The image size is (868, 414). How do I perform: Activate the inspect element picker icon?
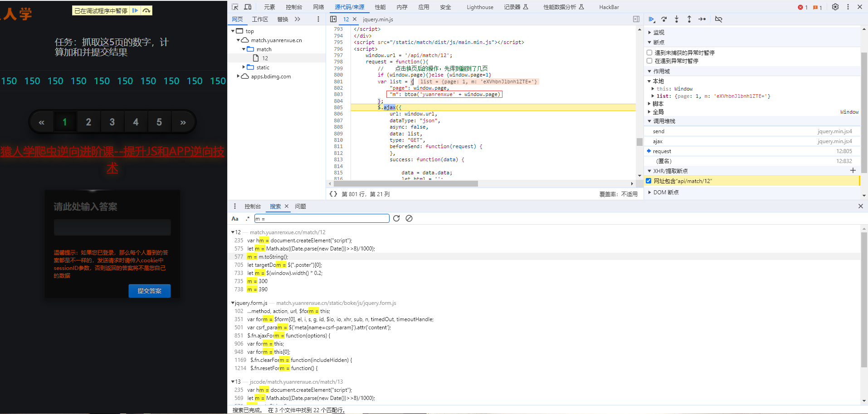point(235,7)
